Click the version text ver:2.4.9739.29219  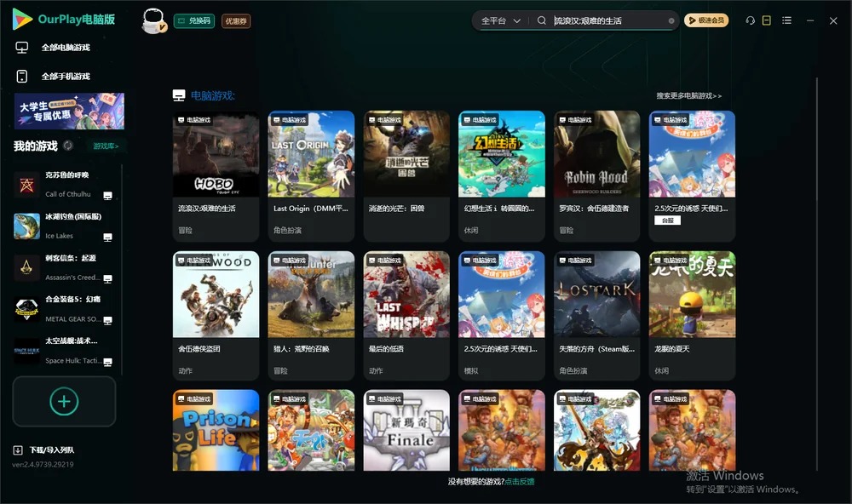click(x=43, y=464)
